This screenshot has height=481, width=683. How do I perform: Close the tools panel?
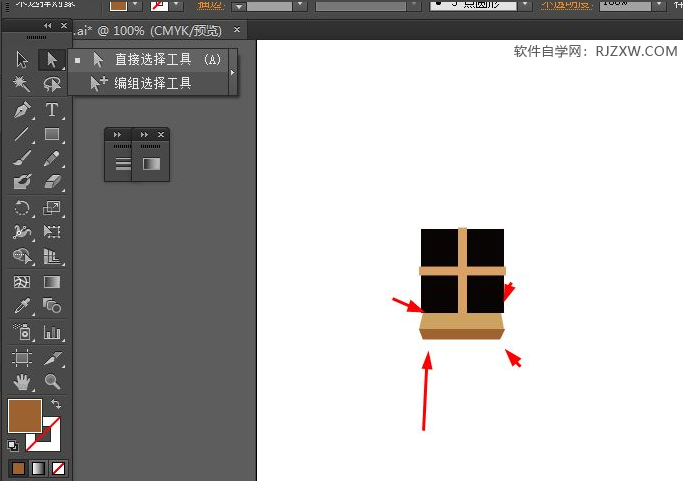[64, 26]
